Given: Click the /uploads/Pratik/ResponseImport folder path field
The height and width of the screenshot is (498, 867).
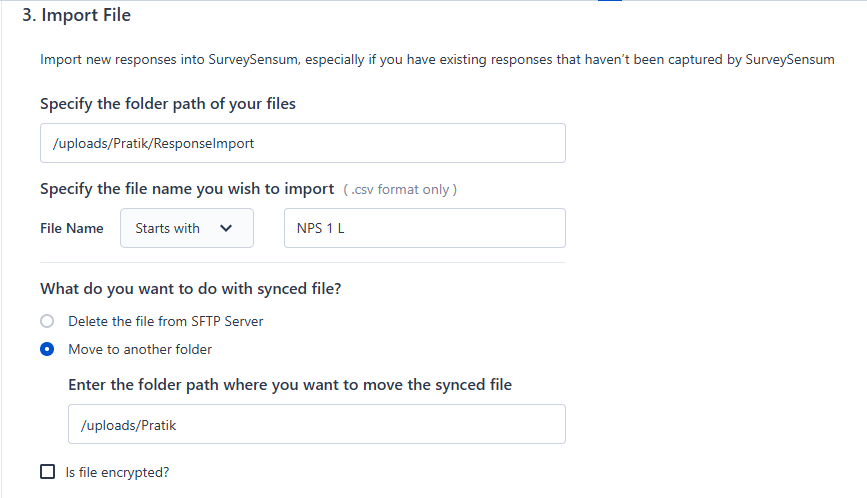Looking at the screenshot, I should 302,143.
